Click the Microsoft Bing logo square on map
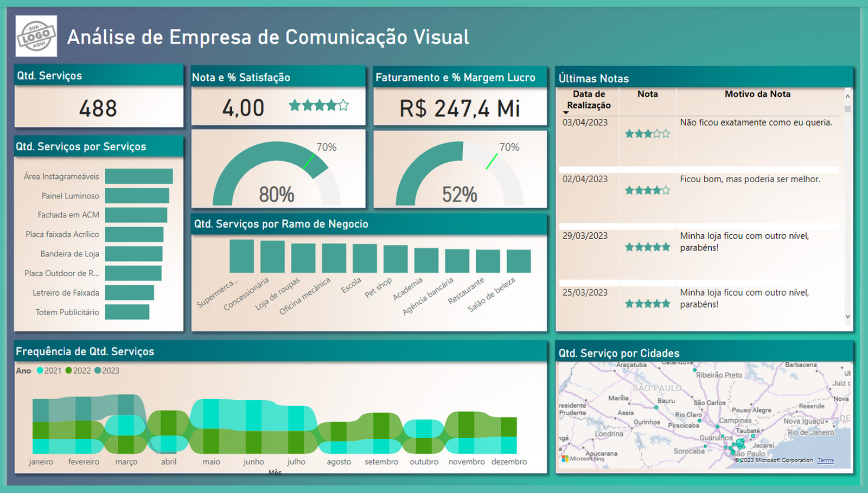868x493 pixels. pos(566,458)
